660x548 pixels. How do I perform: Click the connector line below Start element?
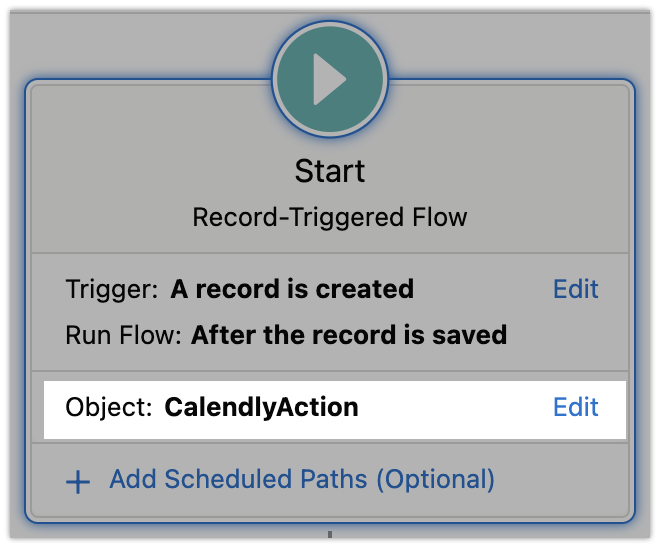[329, 535]
